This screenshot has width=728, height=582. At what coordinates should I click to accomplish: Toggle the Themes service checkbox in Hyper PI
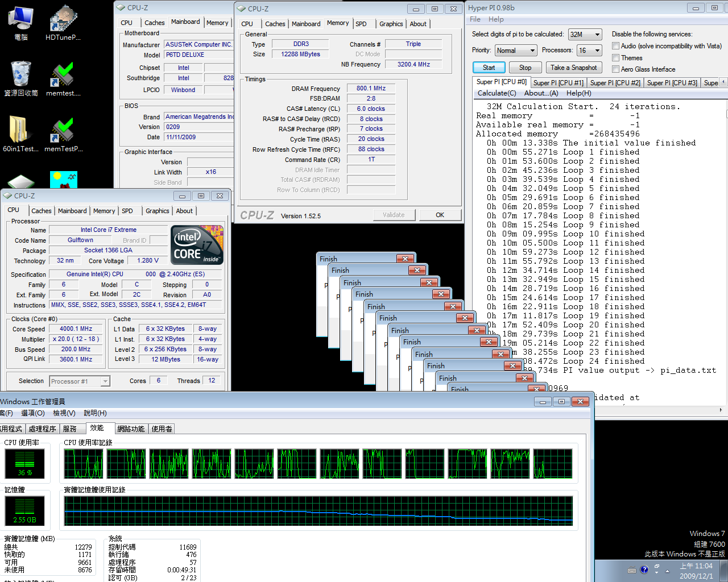tap(615, 58)
